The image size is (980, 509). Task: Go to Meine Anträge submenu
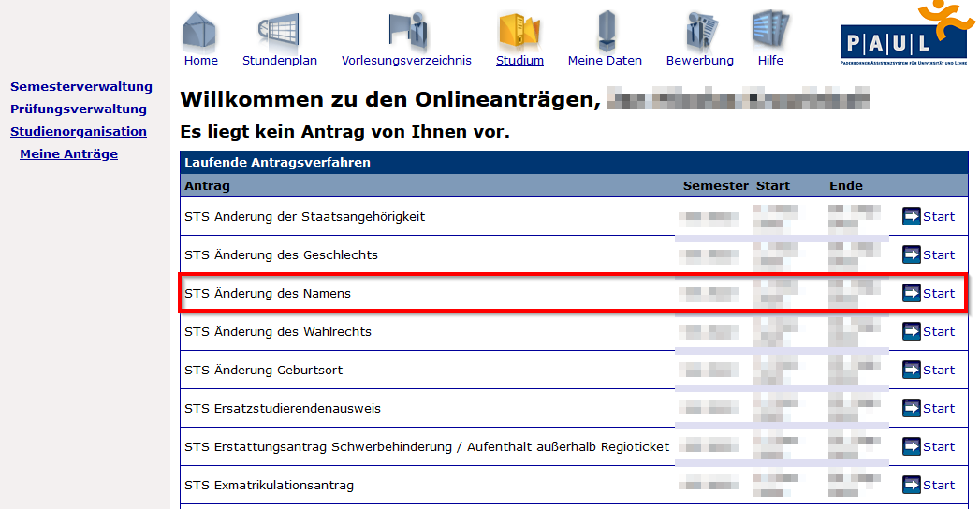coord(69,154)
